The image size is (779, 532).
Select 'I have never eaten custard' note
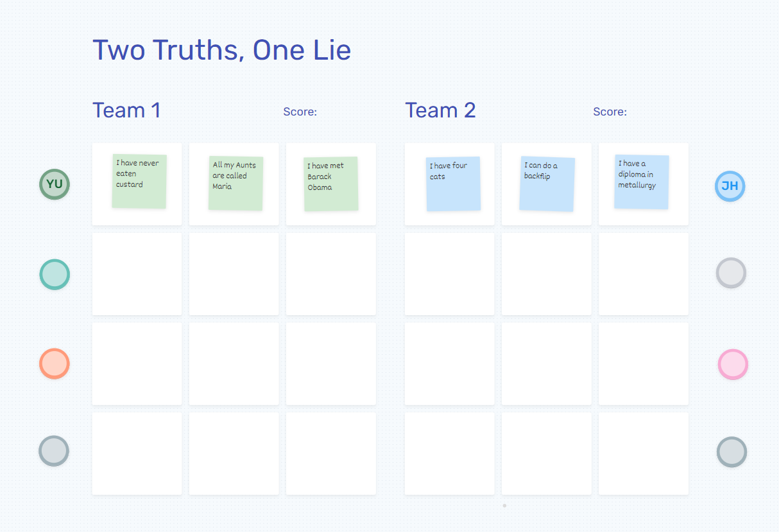click(x=139, y=182)
